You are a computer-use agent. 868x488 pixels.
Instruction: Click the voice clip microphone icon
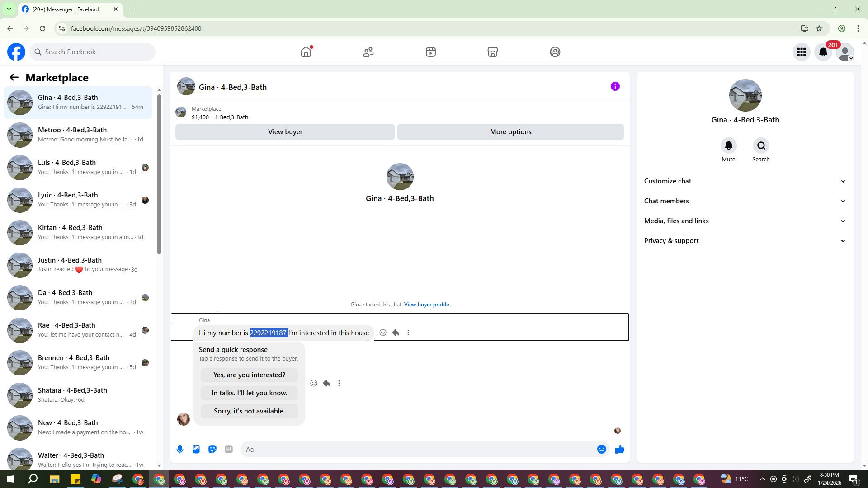click(180, 449)
